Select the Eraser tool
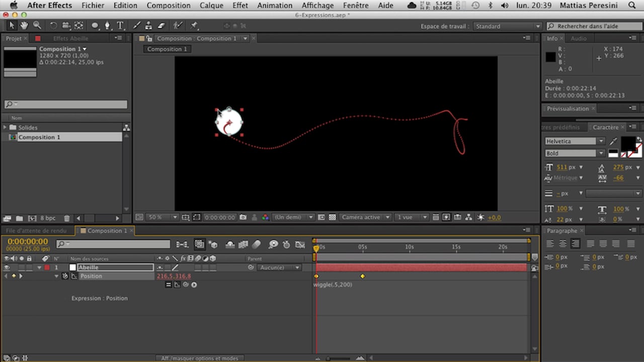 161,25
